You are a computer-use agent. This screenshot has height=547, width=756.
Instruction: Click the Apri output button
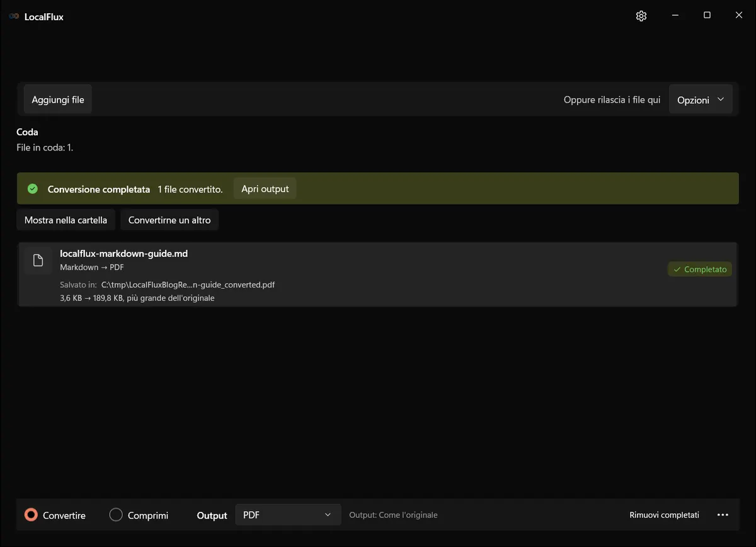pyautogui.click(x=265, y=189)
